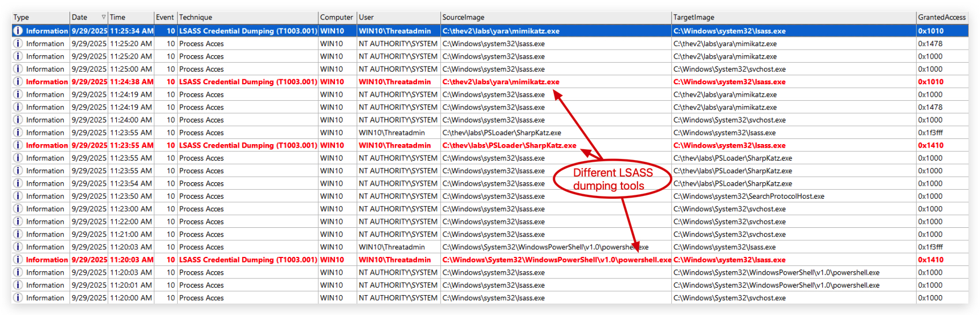980x315 pixels.
Task: Click info icon of 11:23:55 AM SharpKatz alert row
Action: click(18, 145)
